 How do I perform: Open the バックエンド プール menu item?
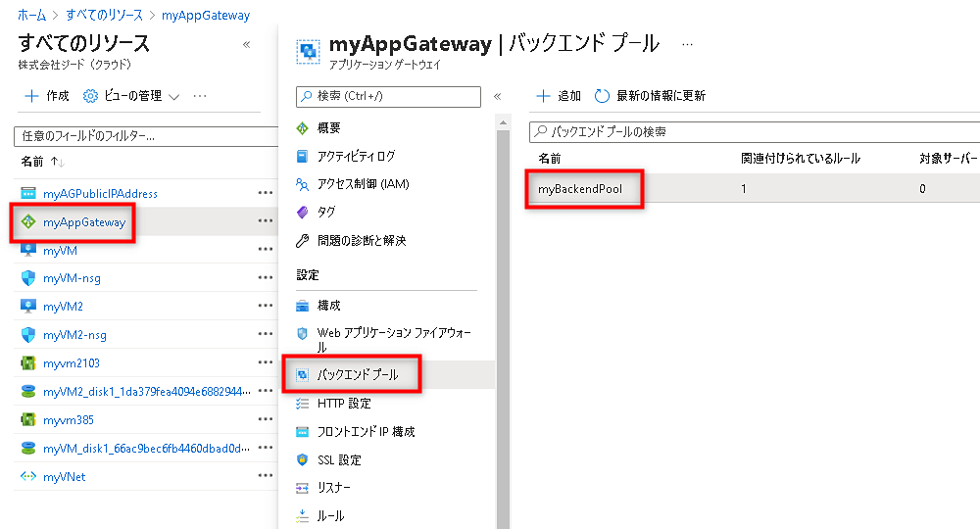(388, 375)
